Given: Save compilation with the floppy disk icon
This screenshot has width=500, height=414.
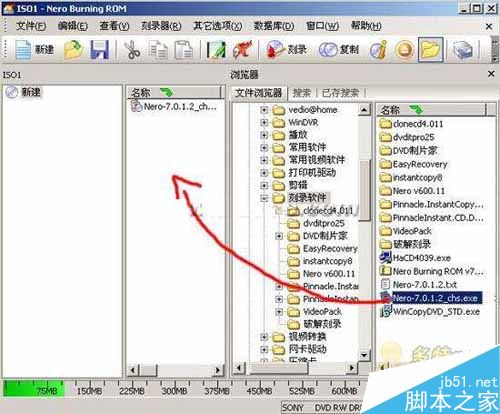Looking at the screenshot, I should click(99, 50).
